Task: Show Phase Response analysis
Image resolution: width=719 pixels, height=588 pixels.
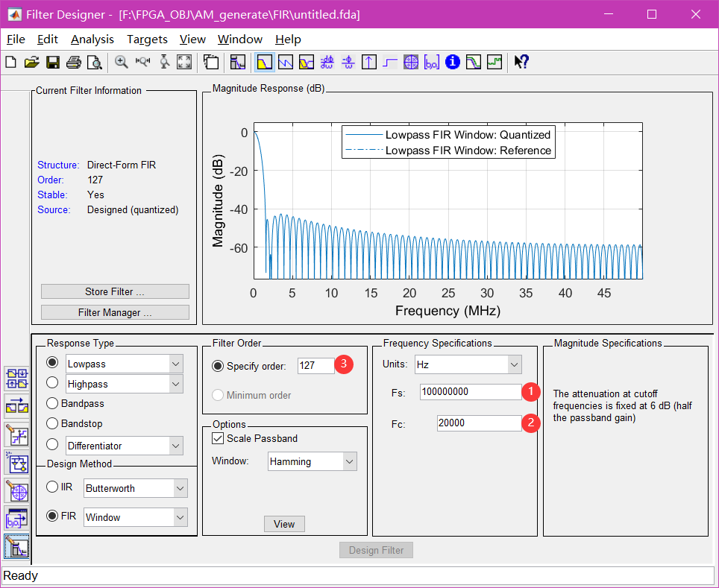Action: (x=285, y=62)
